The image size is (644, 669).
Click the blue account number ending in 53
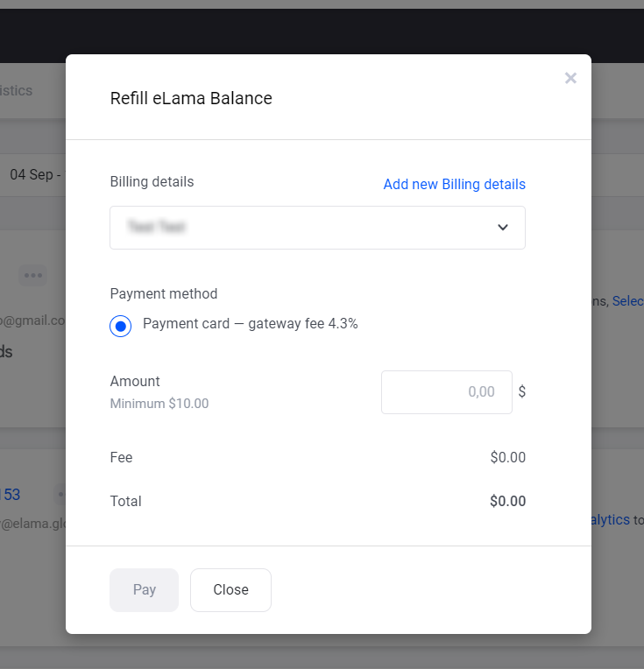(x=11, y=495)
